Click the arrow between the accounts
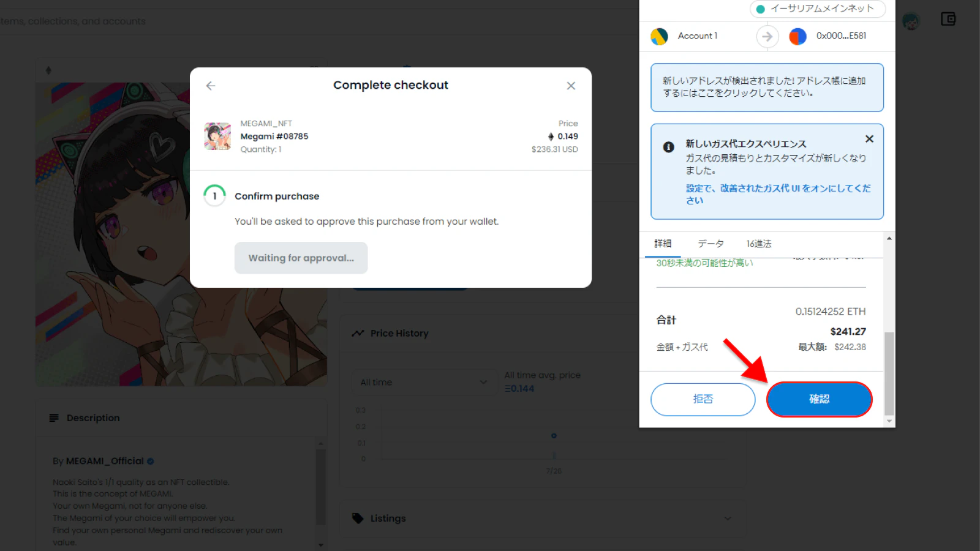The height and width of the screenshot is (551, 980). tap(767, 37)
